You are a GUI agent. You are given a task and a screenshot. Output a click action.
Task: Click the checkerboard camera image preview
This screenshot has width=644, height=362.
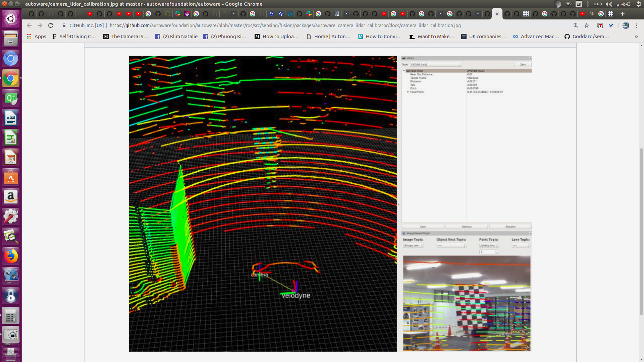[467, 303]
